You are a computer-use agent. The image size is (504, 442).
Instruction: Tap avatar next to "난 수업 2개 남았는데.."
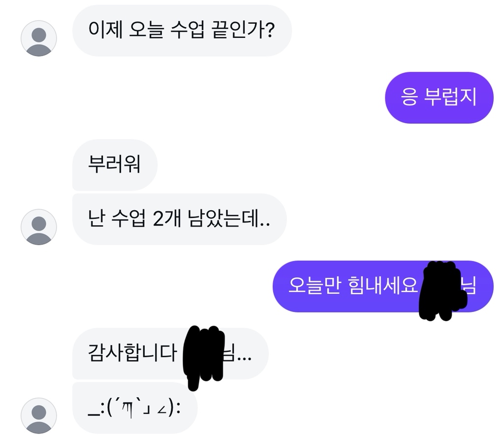[x=39, y=227]
